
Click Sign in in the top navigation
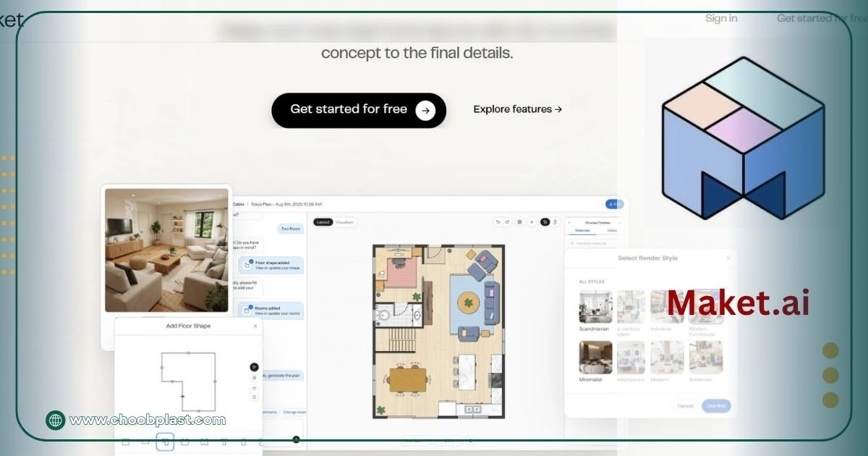(721, 18)
